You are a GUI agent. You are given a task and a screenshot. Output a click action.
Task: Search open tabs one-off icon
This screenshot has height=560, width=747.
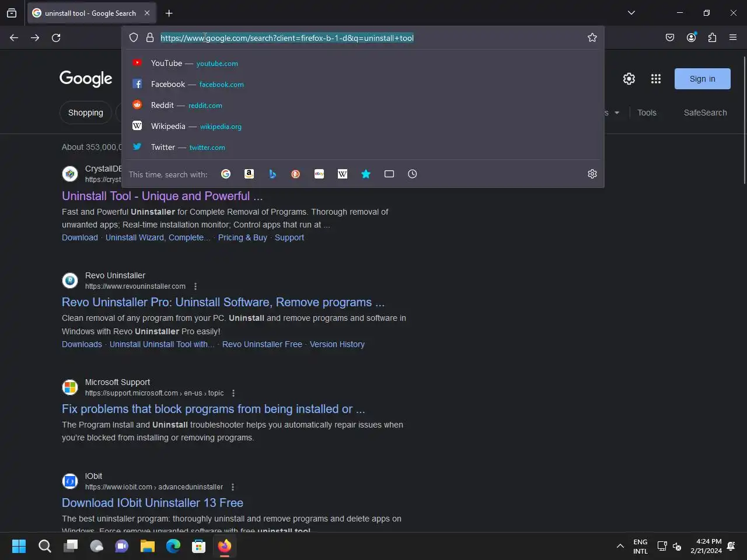click(x=389, y=174)
